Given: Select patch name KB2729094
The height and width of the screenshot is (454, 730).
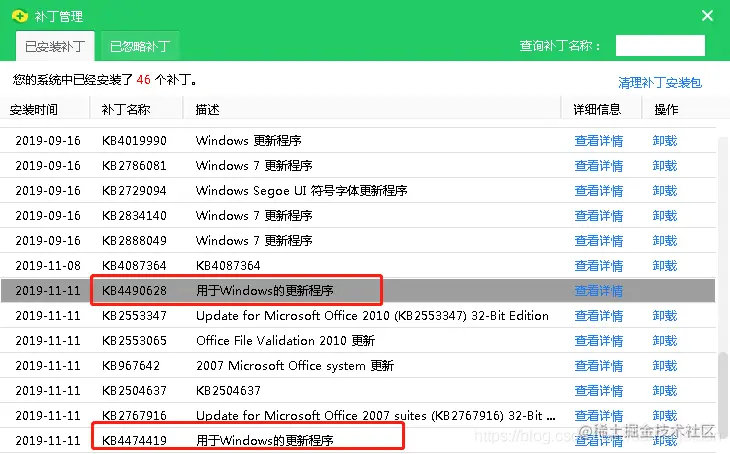Looking at the screenshot, I should (134, 191).
